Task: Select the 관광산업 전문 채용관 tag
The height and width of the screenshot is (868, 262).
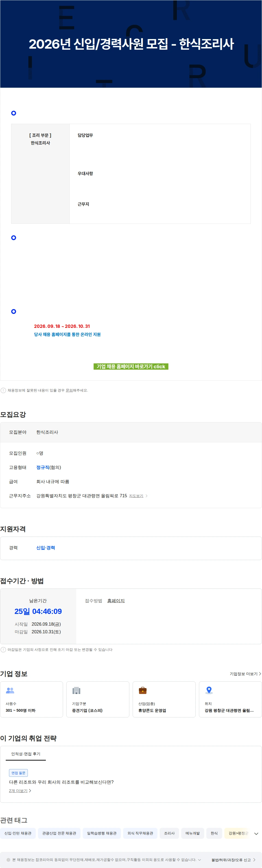Action: pyautogui.click(x=59, y=833)
